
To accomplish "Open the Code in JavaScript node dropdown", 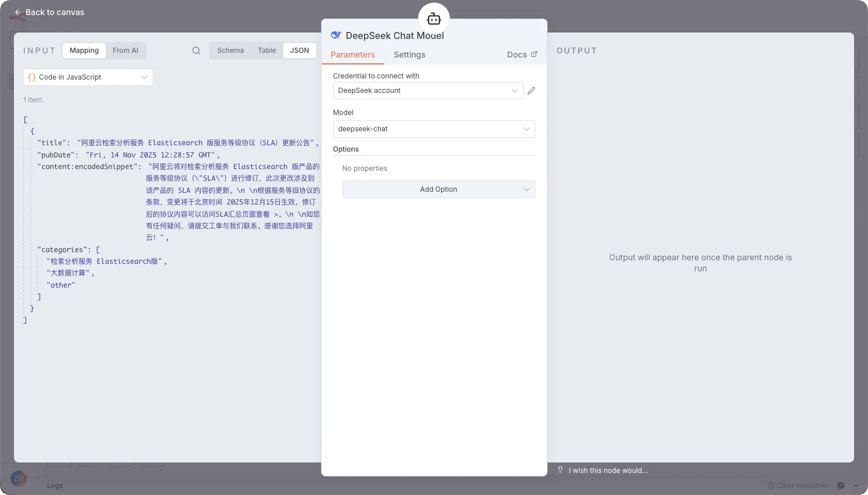I will 88,77.
